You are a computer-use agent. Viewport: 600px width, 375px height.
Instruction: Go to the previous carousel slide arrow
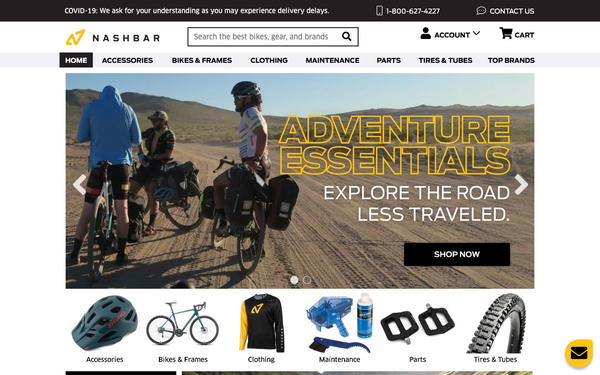(x=80, y=184)
